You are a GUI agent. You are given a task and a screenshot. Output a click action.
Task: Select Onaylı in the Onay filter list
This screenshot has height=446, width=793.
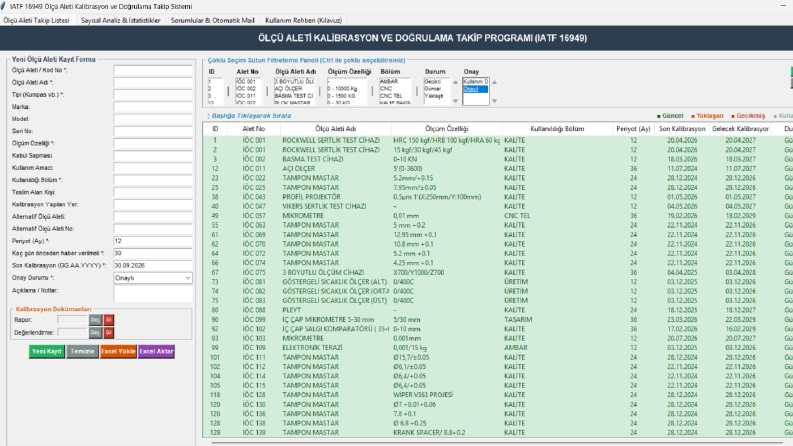475,89
